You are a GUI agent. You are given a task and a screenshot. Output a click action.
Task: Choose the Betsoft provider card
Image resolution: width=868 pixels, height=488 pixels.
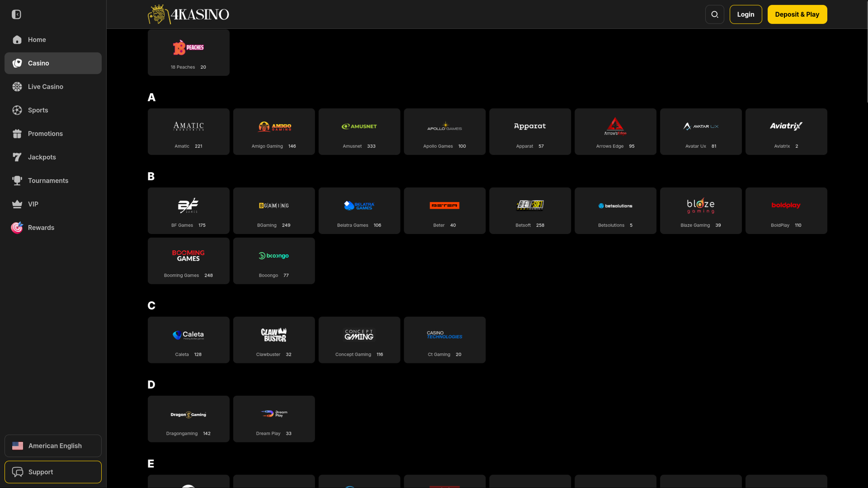click(x=530, y=211)
